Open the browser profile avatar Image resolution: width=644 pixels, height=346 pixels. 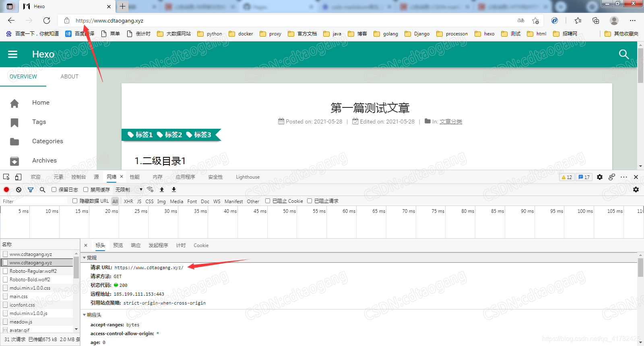(x=614, y=21)
